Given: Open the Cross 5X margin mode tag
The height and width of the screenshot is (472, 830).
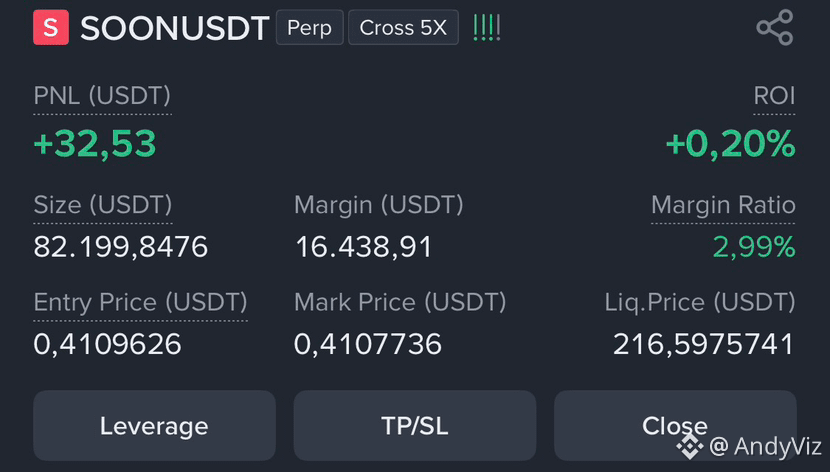Looking at the screenshot, I should point(403,28).
